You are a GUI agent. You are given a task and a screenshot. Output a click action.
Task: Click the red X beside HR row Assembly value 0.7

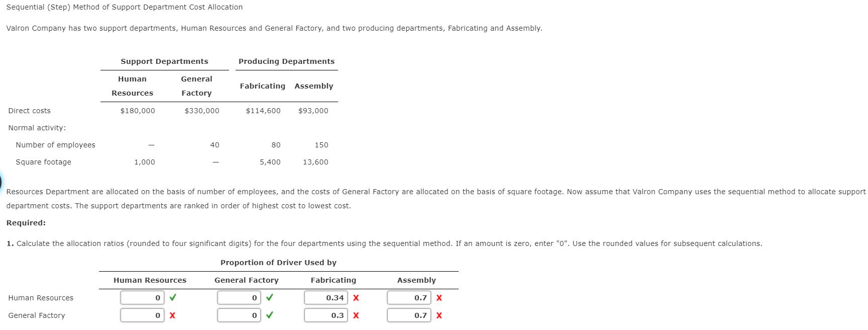[439, 297]
